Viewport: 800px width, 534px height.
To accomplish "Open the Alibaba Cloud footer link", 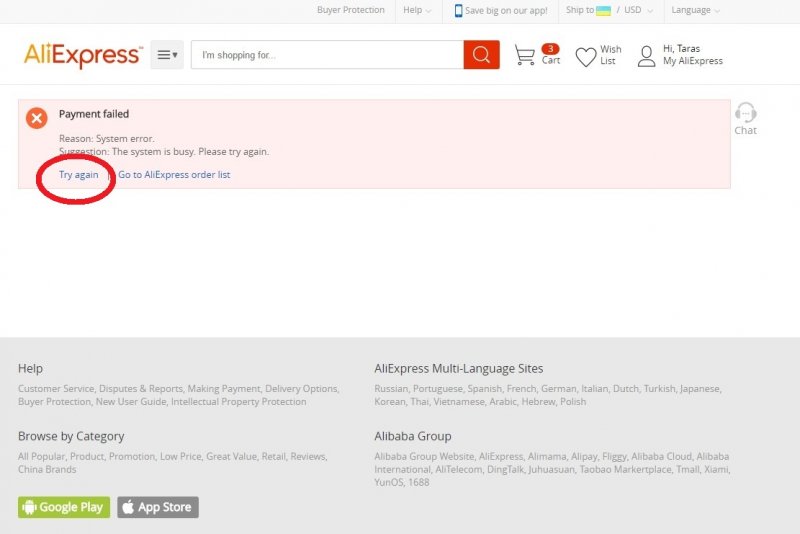I will point(661,456).
